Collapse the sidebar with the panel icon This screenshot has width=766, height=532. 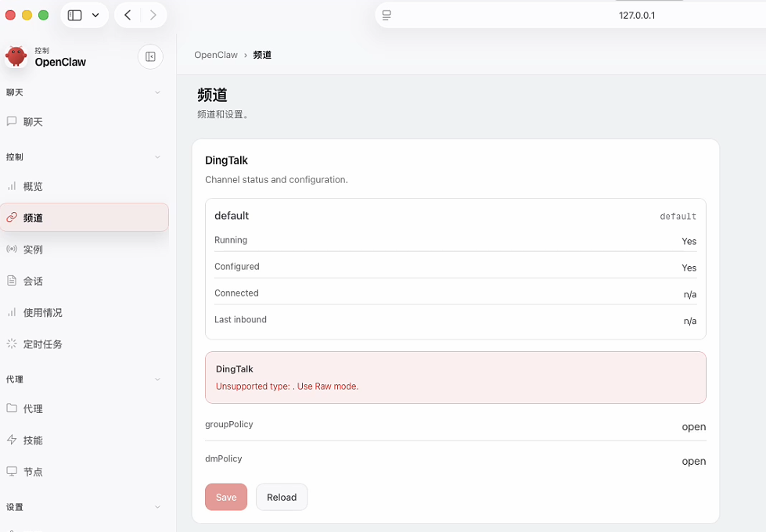150,56
